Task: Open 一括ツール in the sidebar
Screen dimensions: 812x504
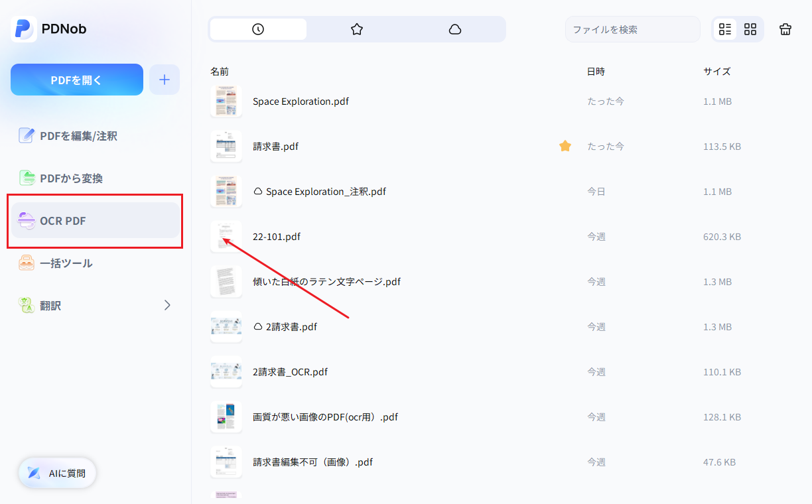Action: click(94, 263)
